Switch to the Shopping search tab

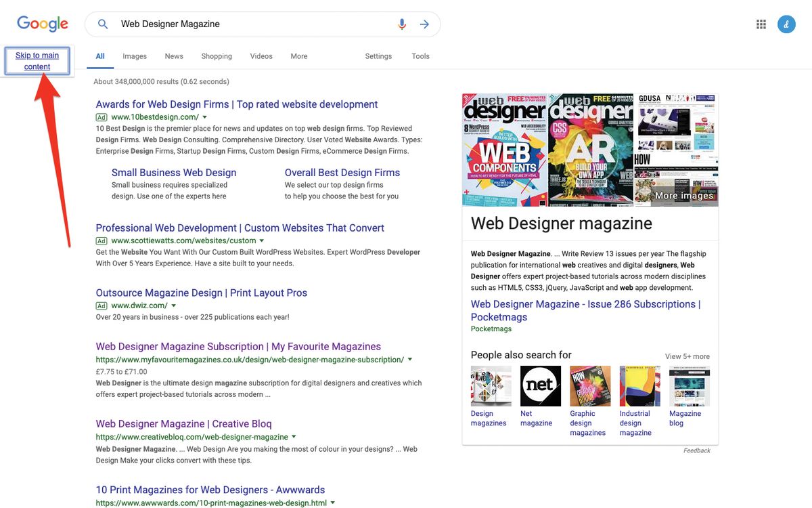pos(216,56)
